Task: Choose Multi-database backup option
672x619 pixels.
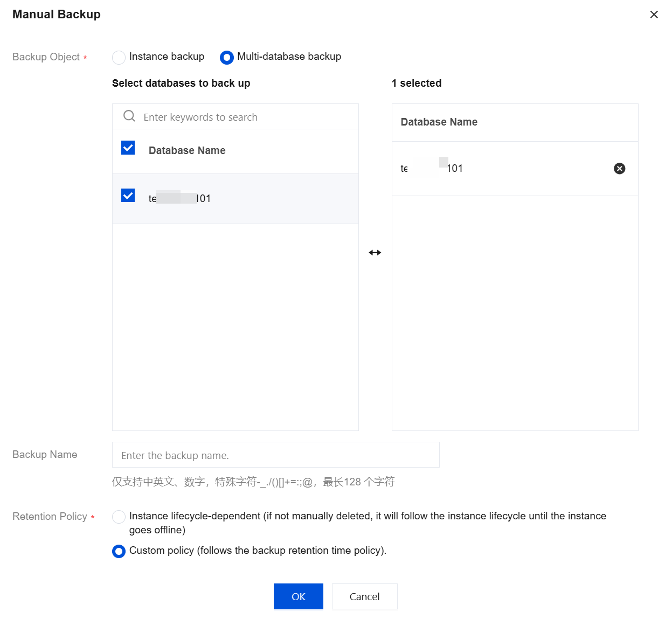Action: pyautogui.click(x=227, y=57)
